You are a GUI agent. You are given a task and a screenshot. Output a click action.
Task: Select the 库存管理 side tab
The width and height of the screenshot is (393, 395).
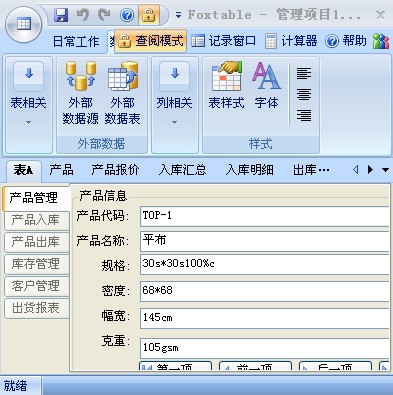[x=36, y=264]
